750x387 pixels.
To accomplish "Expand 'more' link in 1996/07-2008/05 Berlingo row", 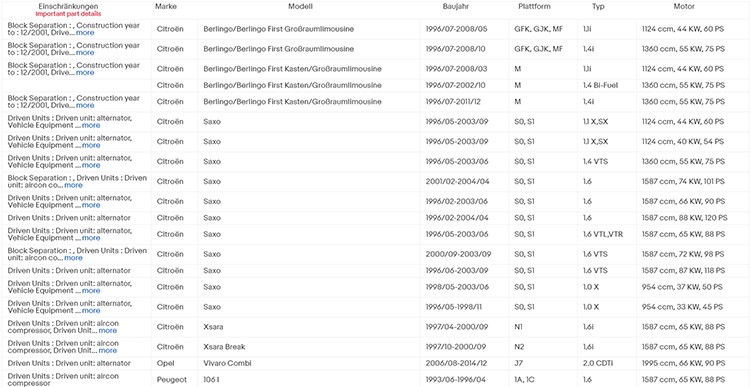I will point(85,33).
